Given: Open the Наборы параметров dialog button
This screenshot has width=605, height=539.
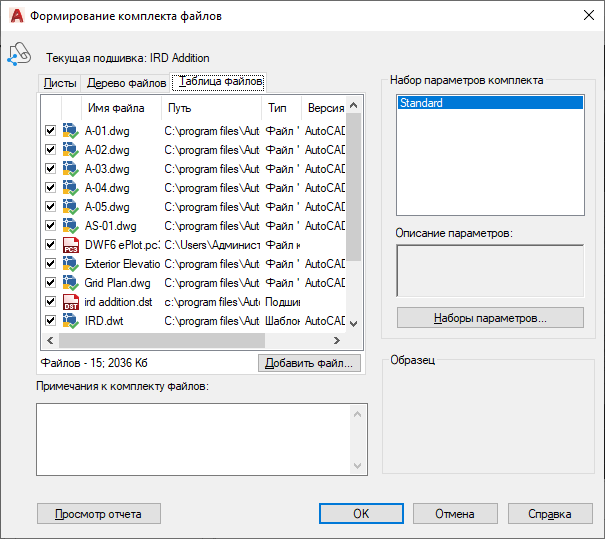Looking at the screenshot, I should 490,318.
